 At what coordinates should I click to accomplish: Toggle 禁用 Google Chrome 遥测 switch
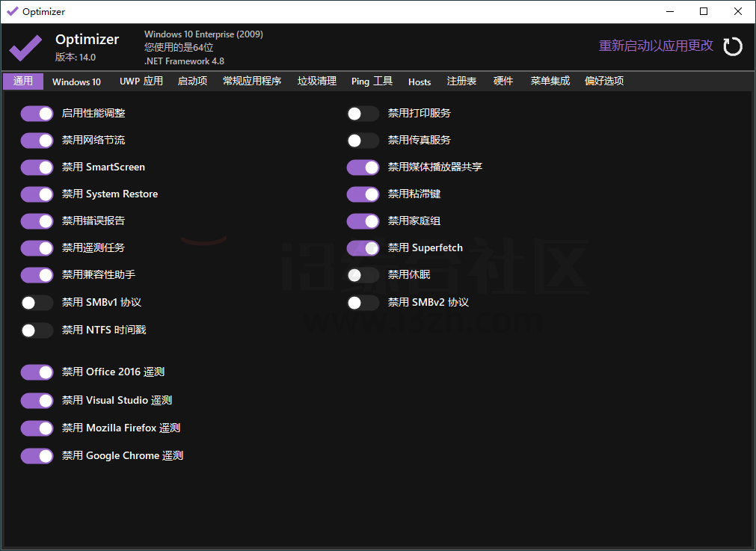point(37,456)
